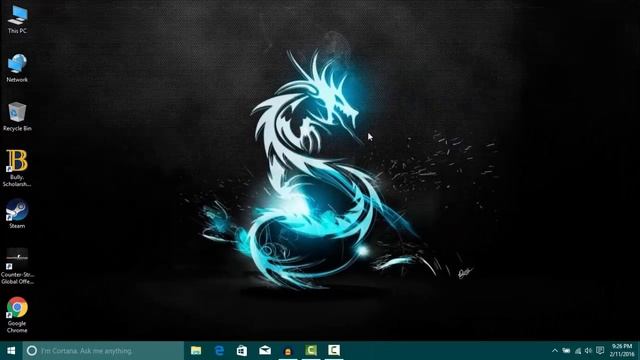Select the Google Chrome desktop shortcut

point(17,315)
